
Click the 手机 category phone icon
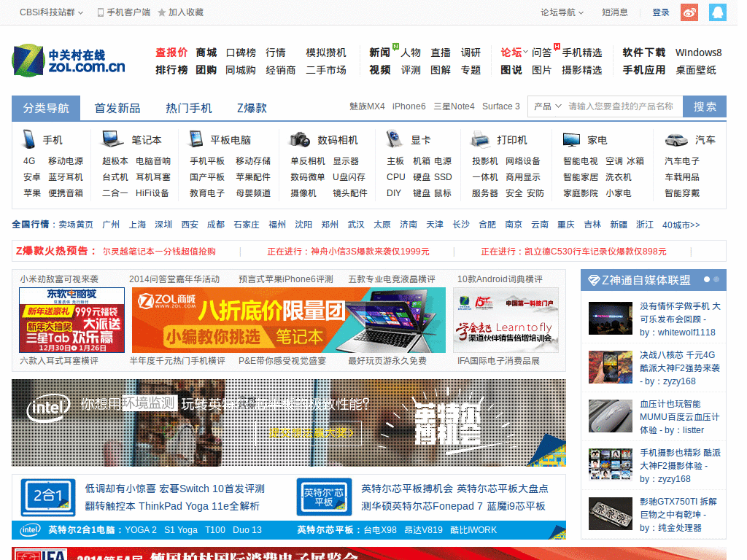(x=28, y=139)
